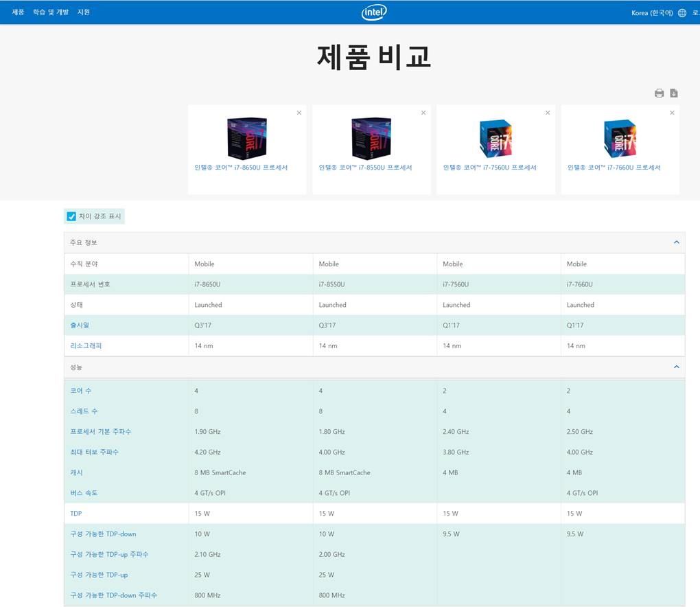Click the 1.80 GHz base frequency value
This screenshot has width=700, height=607.
(331, 431)
